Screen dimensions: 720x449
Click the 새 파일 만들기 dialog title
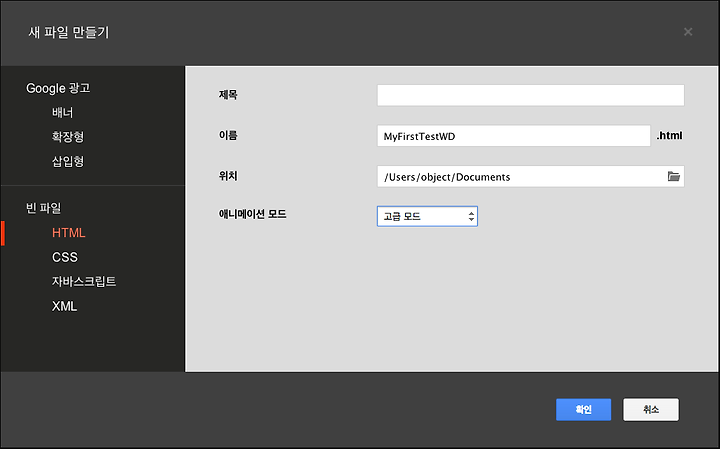[68, 32]
